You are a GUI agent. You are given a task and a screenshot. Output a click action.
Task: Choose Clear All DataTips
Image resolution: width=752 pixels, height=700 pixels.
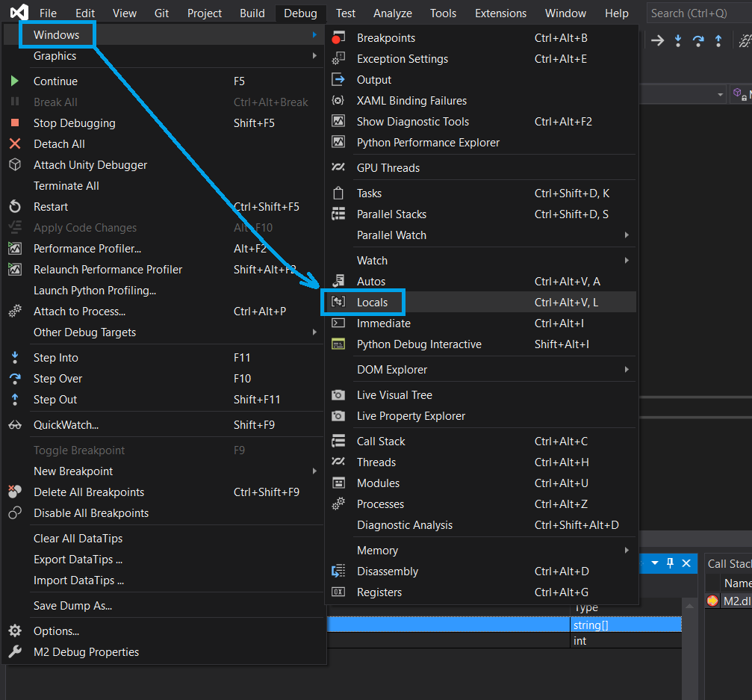[x=164, y=539]
